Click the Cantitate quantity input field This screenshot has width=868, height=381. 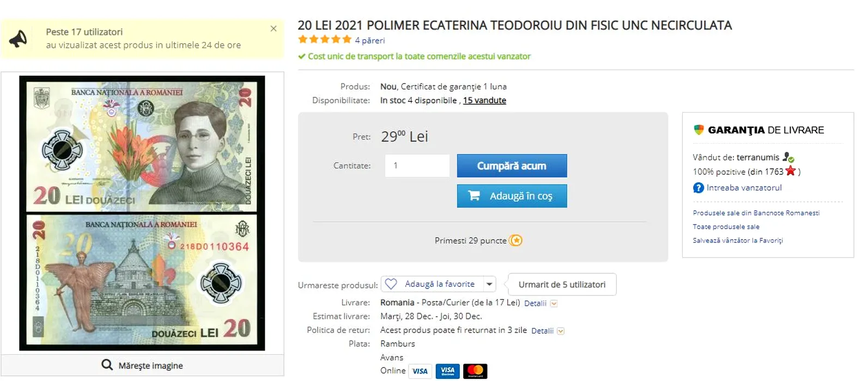click(417, 165)
